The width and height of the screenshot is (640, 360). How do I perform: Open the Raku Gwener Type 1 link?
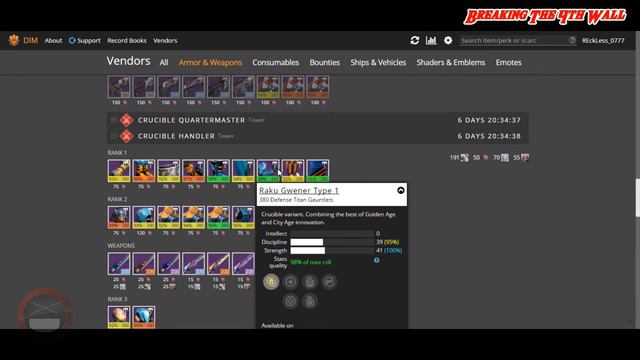(x=299, y=190)
